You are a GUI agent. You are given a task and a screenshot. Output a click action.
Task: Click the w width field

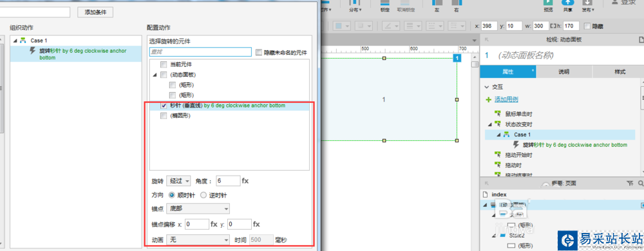coord(540,26)
